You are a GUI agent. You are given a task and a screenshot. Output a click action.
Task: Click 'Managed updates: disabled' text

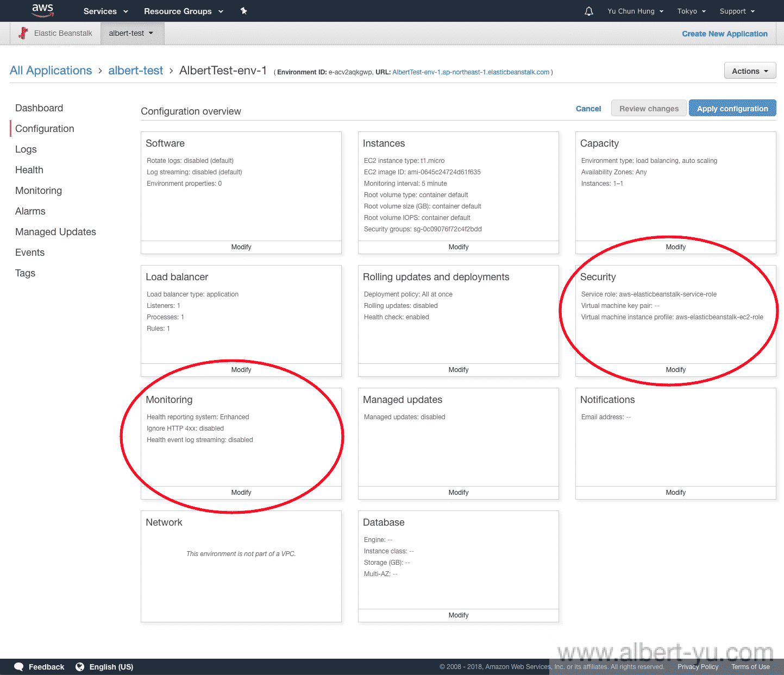(x=404, y=417)
